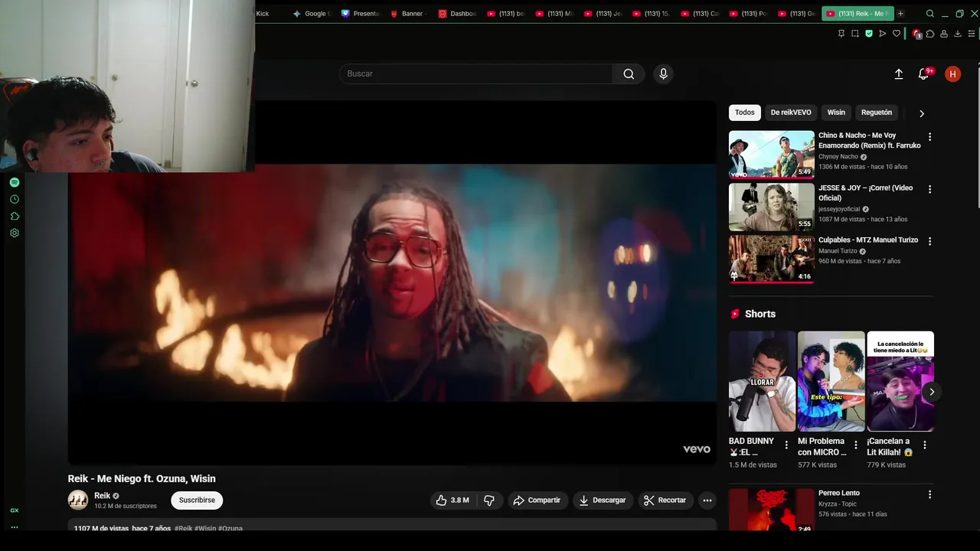Open the Mi Problema con MICRO short

coord(831,381)
